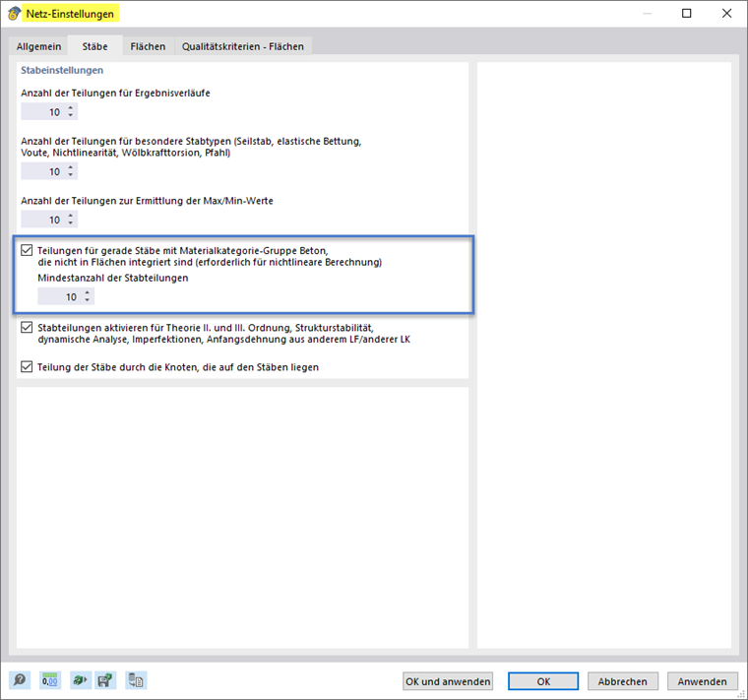Click the Mindestanzahl der Stabteilungen label

click(113, 278)
